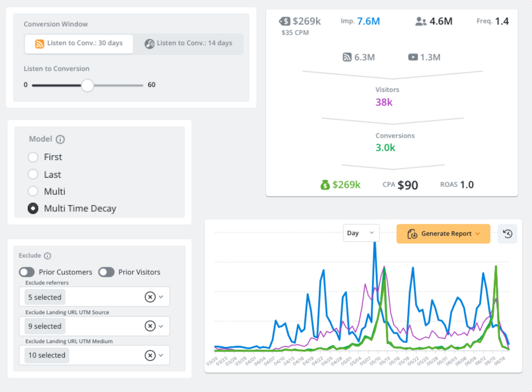Click the audience reach people icon

click(x=421, y=21)
